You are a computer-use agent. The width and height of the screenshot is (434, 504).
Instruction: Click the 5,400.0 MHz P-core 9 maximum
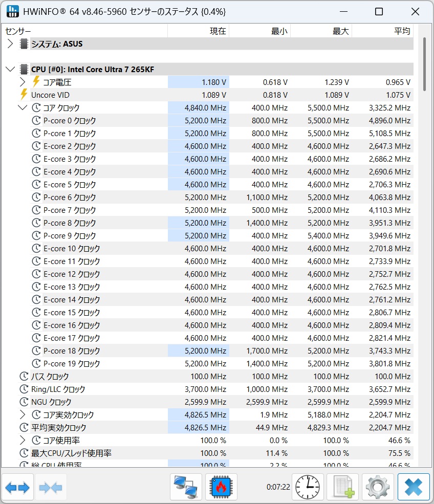pos(328,235)
